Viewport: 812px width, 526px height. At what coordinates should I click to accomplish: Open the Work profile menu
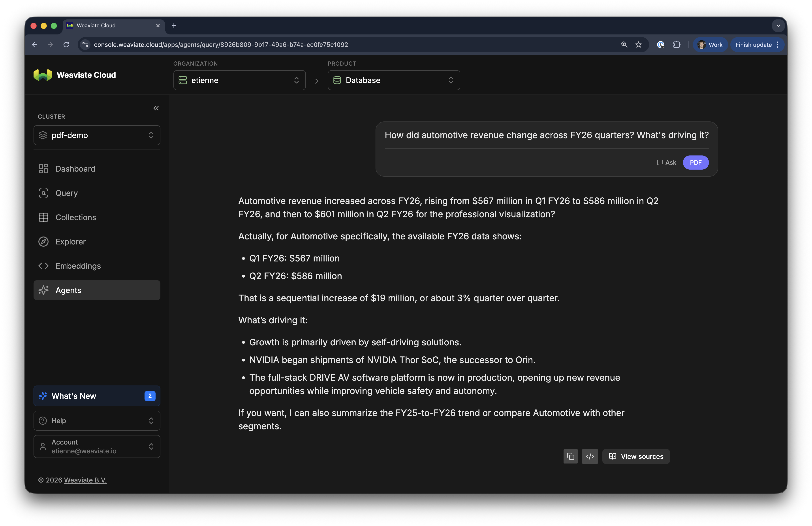pos(710,44)
